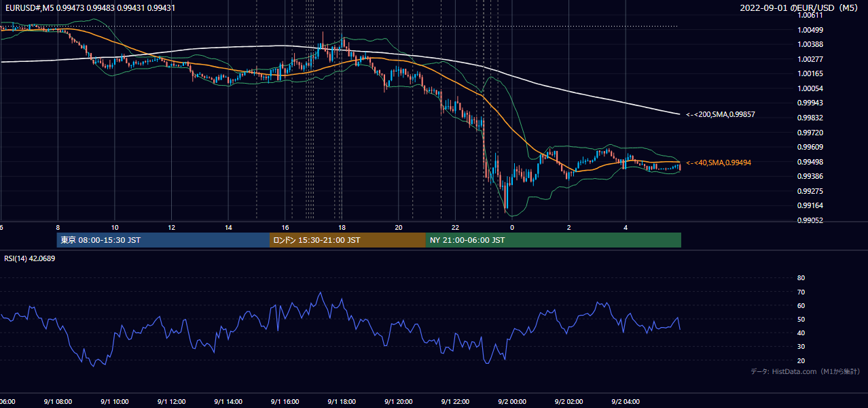Image resolution: width=868 pixels, height=408 pixels.
Task: Click the 9/1 16:00 time axis label
Action: click(285, 402)
